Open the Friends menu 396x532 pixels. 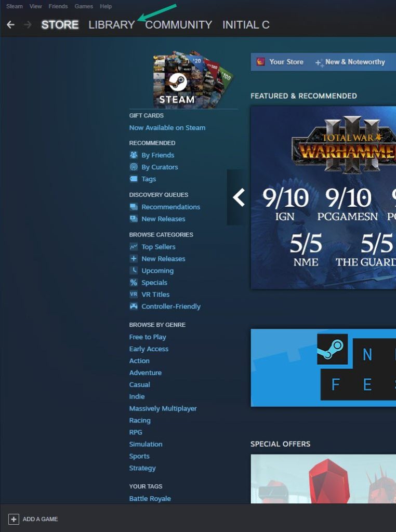pos(58,6)
